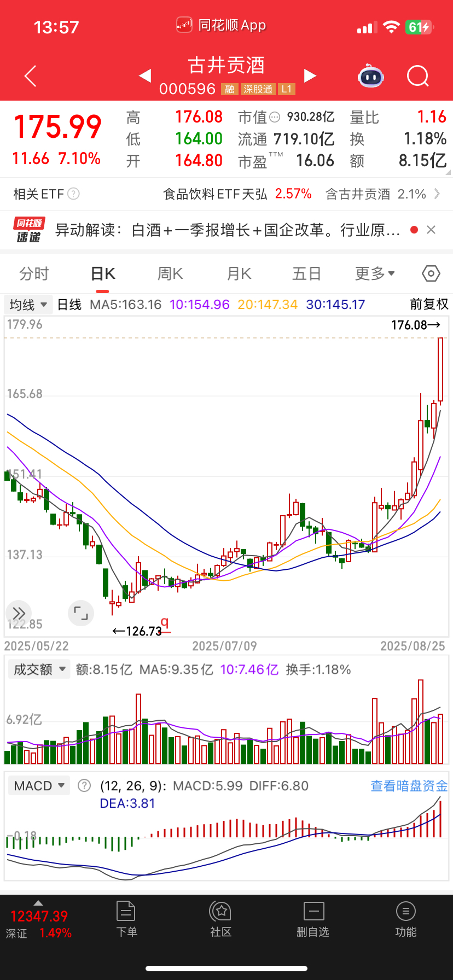Close the 异动解读 news banner
Viewport: 453px width, 980px height.
click(431, 230)
